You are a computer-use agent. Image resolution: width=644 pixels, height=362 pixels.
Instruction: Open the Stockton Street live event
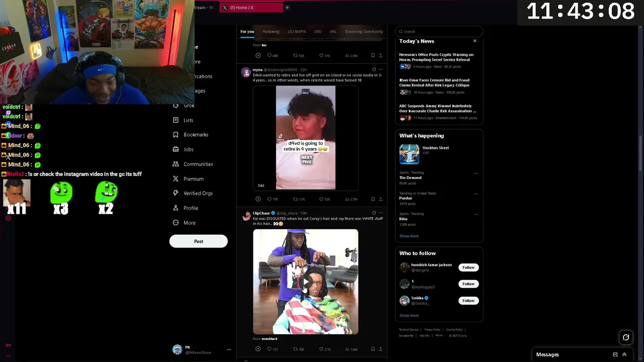439,154
